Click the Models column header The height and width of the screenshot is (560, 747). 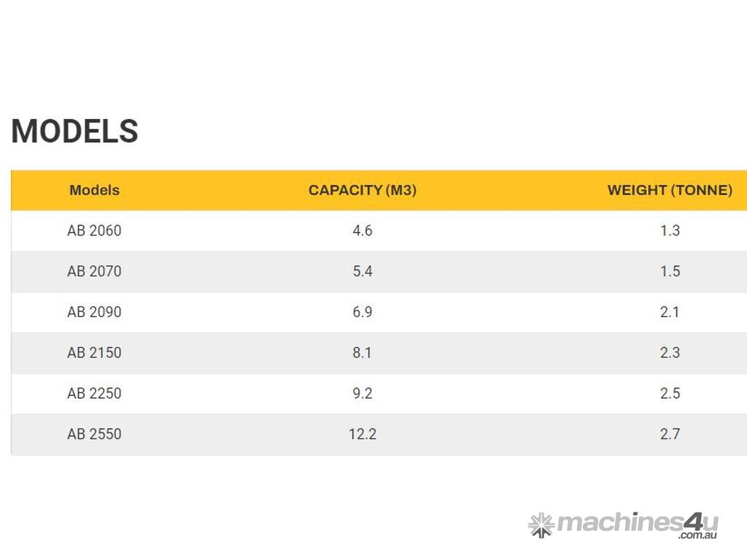pyautogui.click(x=94, y=190)
